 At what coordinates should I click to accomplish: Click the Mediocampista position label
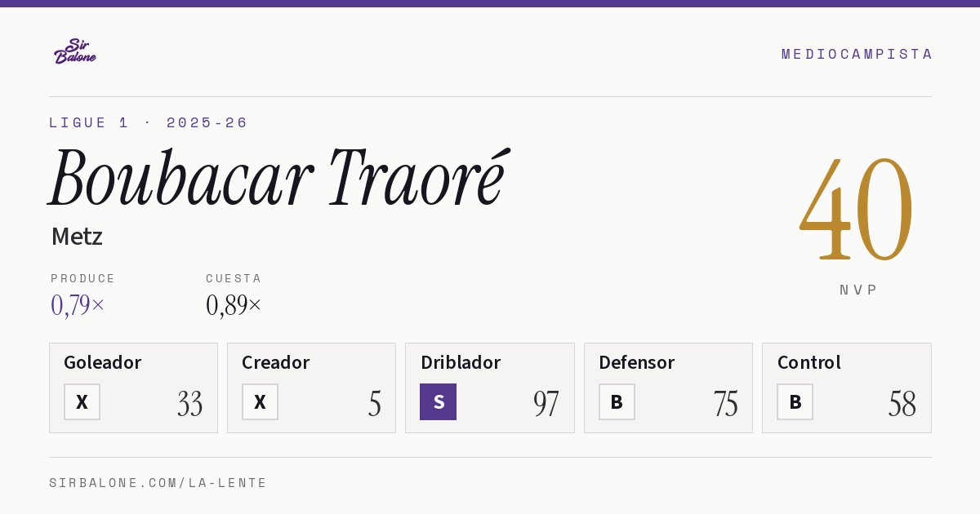pos(857,54)
